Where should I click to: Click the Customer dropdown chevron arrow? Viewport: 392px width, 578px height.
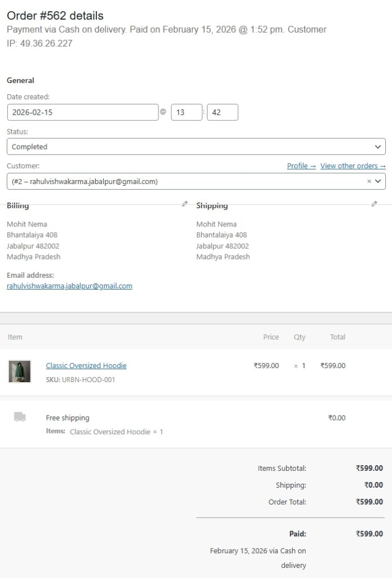378,182
